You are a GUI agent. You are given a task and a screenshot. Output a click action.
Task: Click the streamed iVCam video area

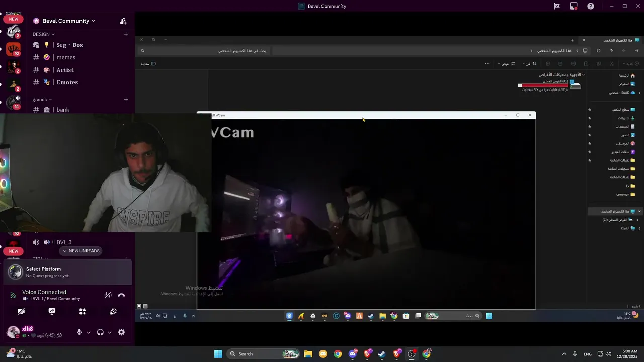(366, 214)
